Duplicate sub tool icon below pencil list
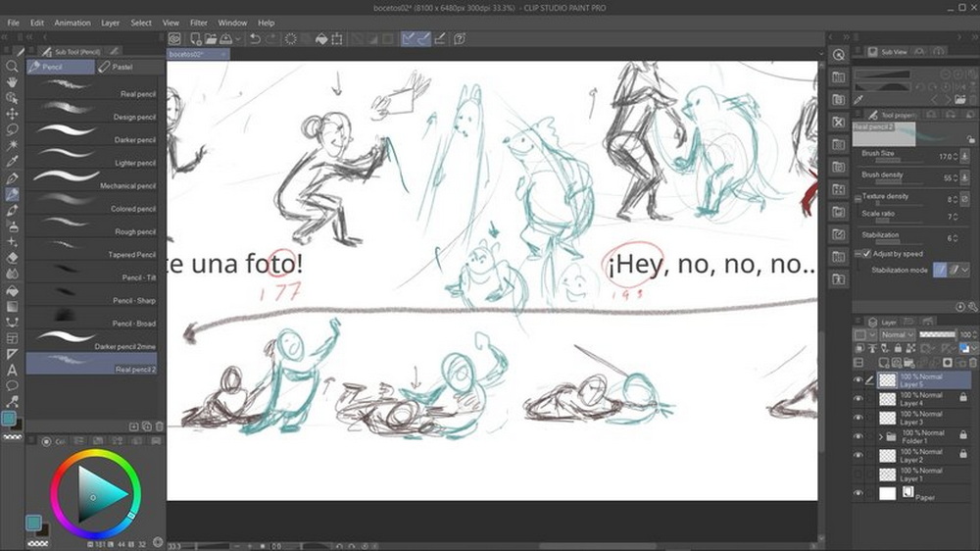 click(x=147, y=426)
